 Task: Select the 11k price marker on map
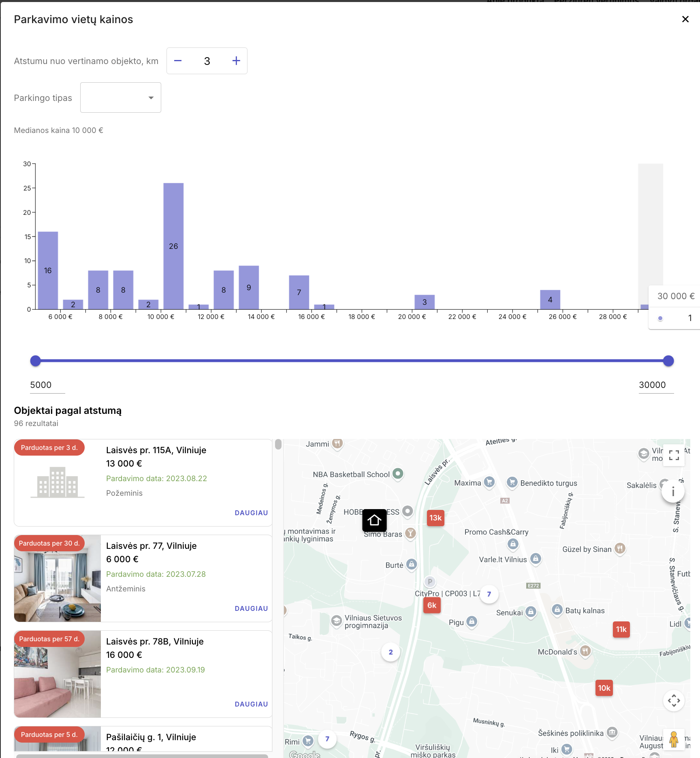point(621,630)
